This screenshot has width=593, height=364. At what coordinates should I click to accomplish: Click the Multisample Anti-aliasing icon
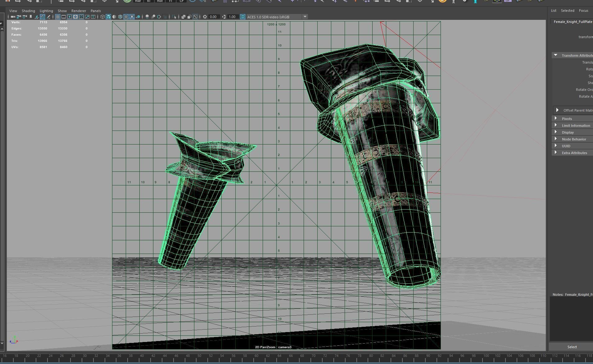pyautogui.click(x=159, y=17)
